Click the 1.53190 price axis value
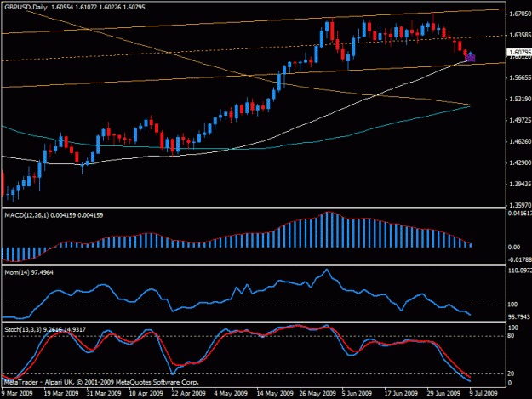 pos(520,99)
